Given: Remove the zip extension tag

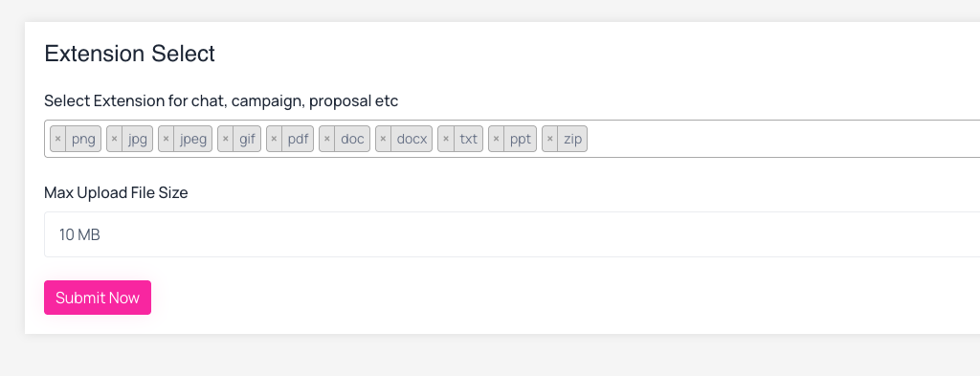Looking at the screenshot, I should pyautogui.click(x=550, y=139).
